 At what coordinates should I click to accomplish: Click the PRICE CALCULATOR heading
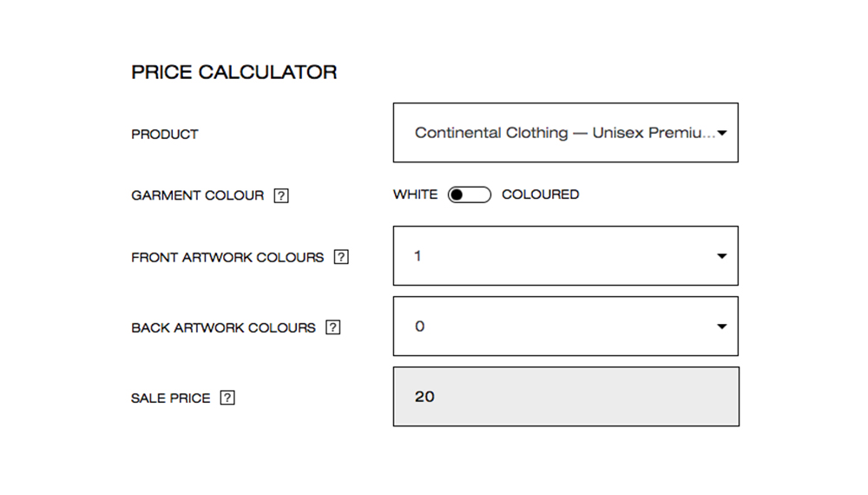tap(234, 72)
